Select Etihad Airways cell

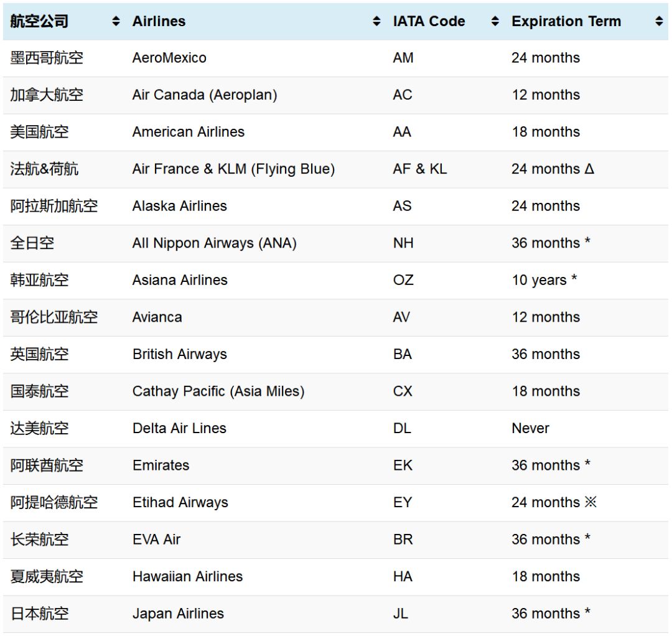(180, 503)
